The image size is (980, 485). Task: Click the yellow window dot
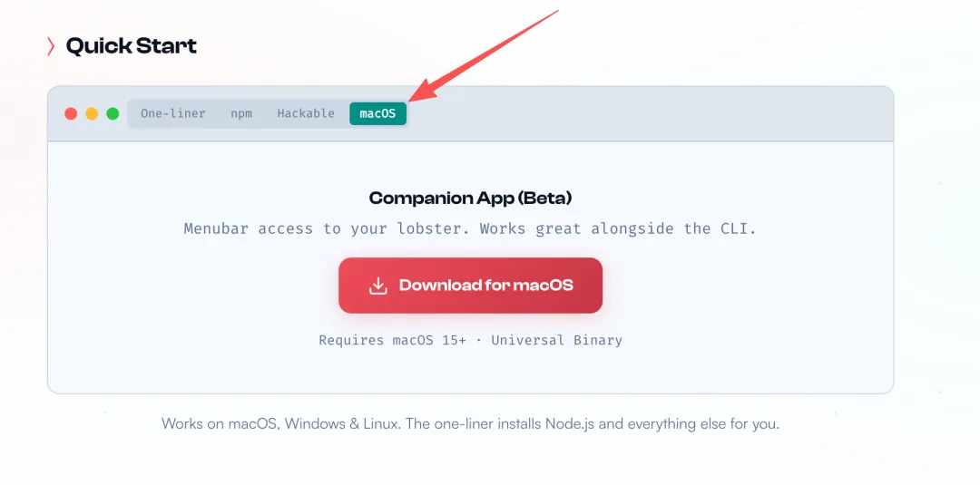(92, 113)
